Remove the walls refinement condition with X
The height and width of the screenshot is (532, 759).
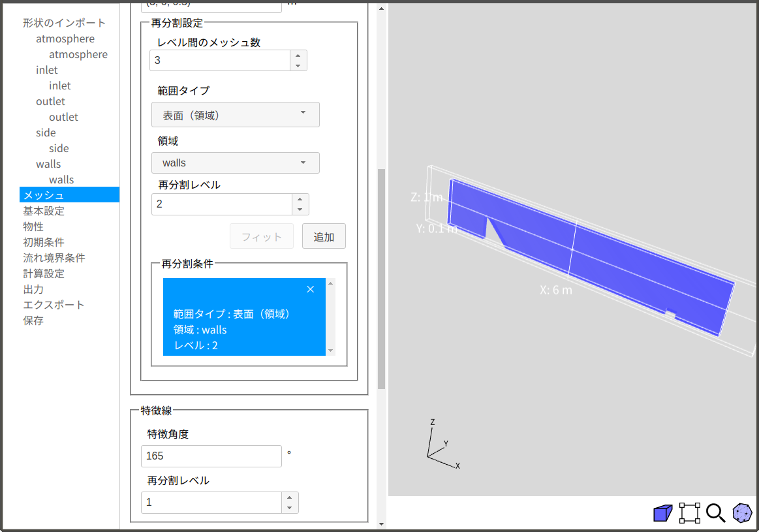[x=310, y=289]
